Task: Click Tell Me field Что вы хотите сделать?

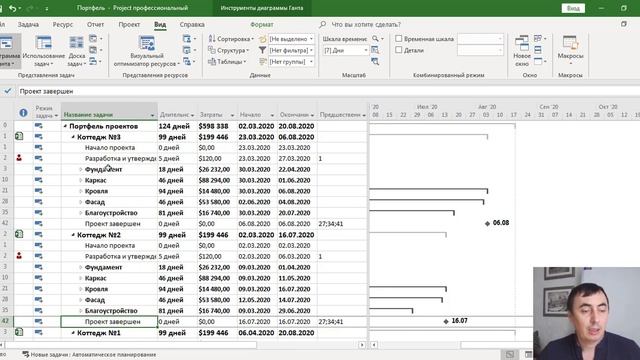Action: point(366,24)
